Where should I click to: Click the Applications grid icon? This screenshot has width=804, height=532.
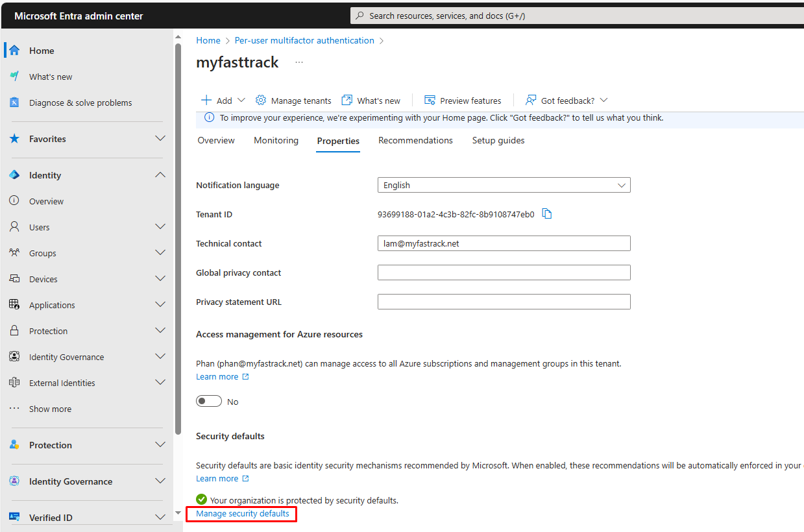click(14, 305)
